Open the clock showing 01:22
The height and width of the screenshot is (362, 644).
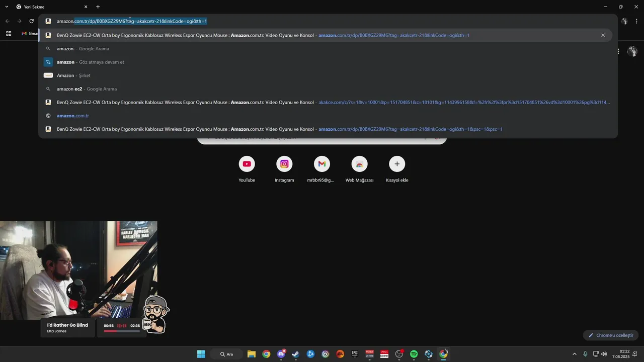tap(621, 354)
